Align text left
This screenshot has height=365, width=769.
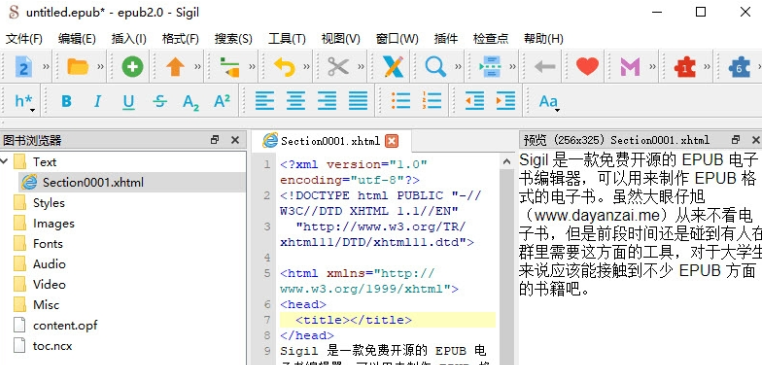point(265,101)
